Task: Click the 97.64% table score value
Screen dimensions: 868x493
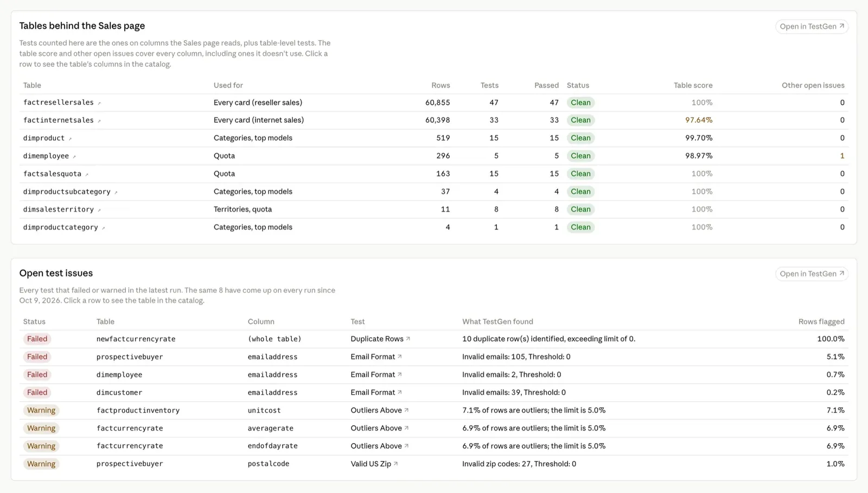Action: click(699, 120)
